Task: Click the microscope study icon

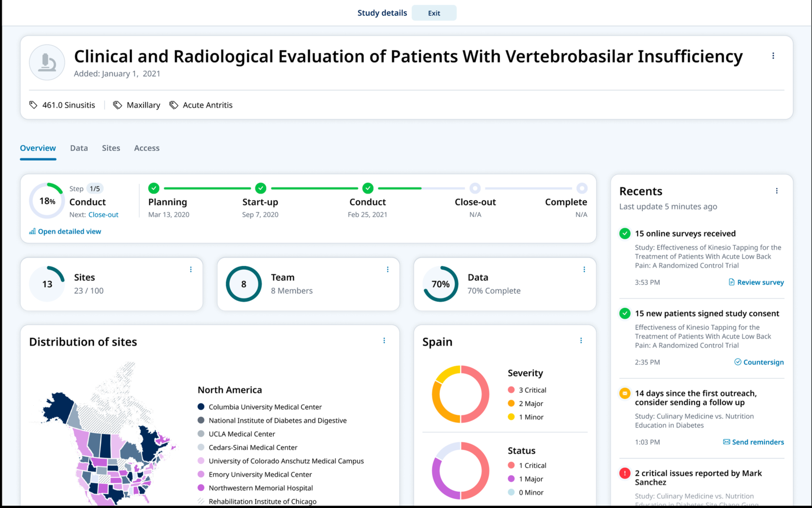Action: coord(46,62)
